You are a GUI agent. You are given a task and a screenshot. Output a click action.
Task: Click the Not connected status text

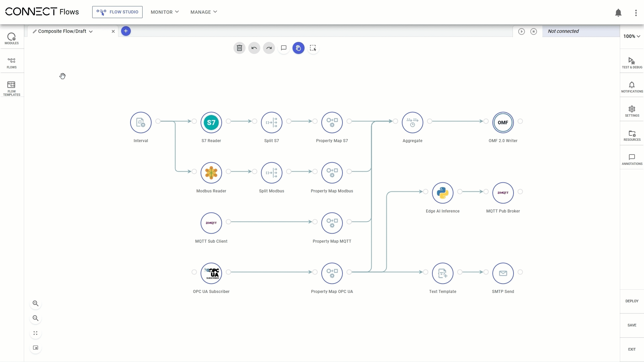click(563, 31)
